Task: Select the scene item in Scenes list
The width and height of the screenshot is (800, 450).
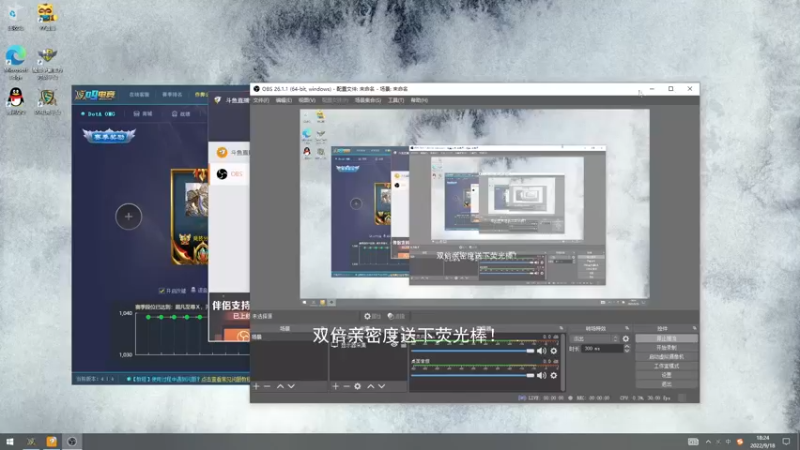Action: (x=289, y=337)
